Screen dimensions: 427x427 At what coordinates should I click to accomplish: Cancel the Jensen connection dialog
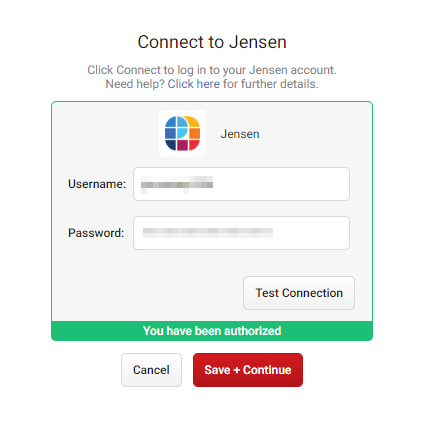coord(151,370)
